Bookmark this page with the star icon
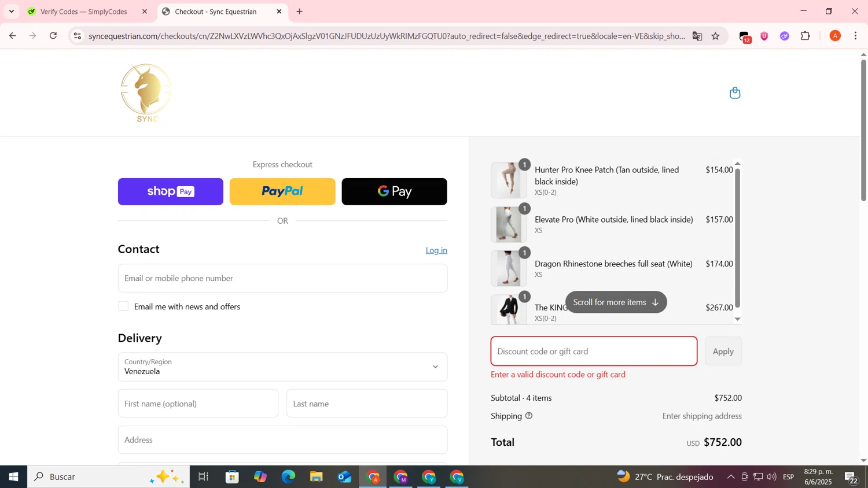The height and width of the screenshot is (488, 868). point(716,36)
